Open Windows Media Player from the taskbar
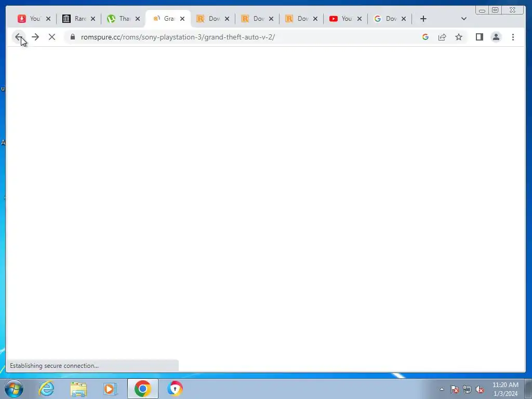This screenshot has width=532, height=399. 110,389
